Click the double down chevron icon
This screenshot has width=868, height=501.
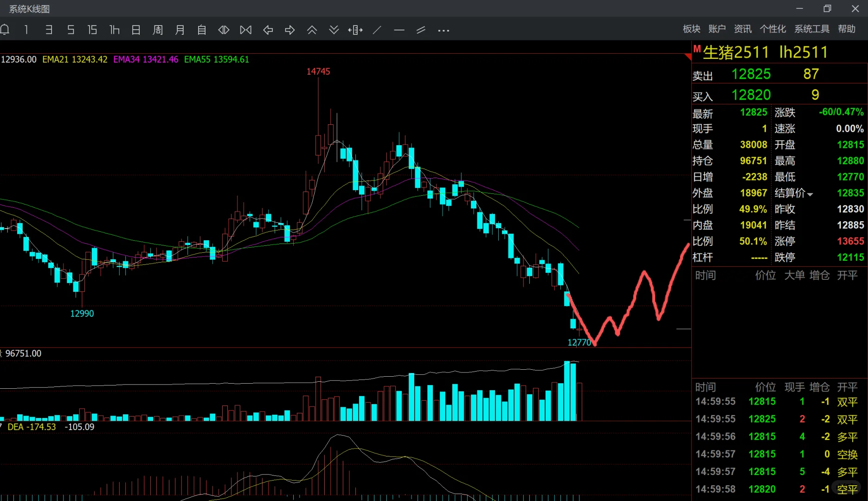point(334,30)
